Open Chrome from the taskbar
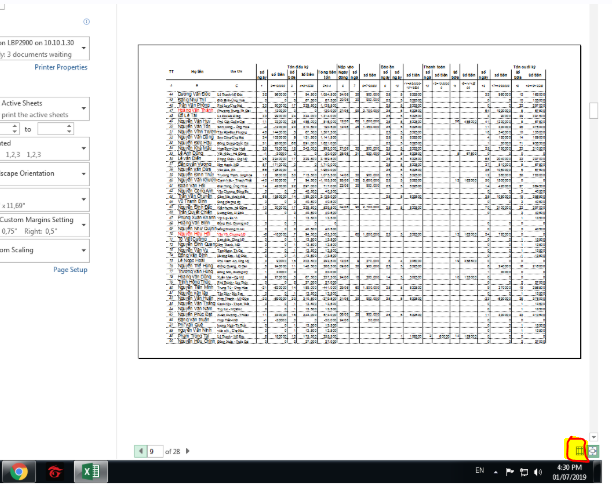Viewport: 612px width, 487px height. click(x=19, y=471)
